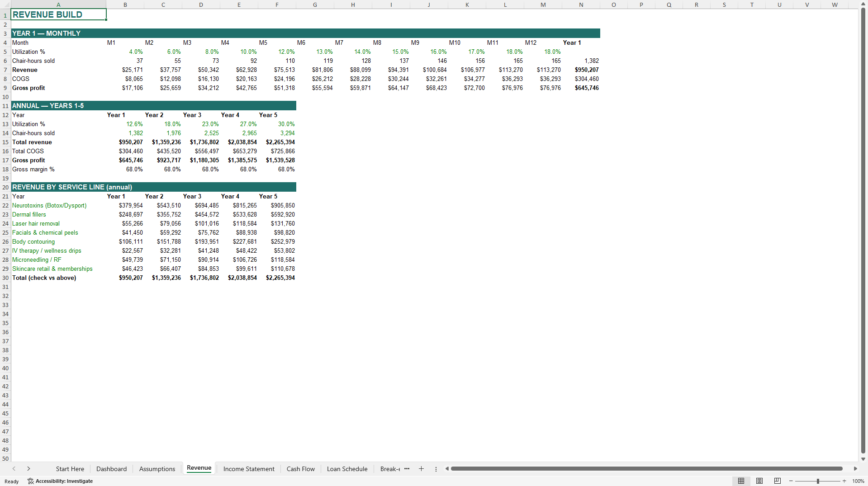Open the Cash Flow sheet

(x=301, y=469)
